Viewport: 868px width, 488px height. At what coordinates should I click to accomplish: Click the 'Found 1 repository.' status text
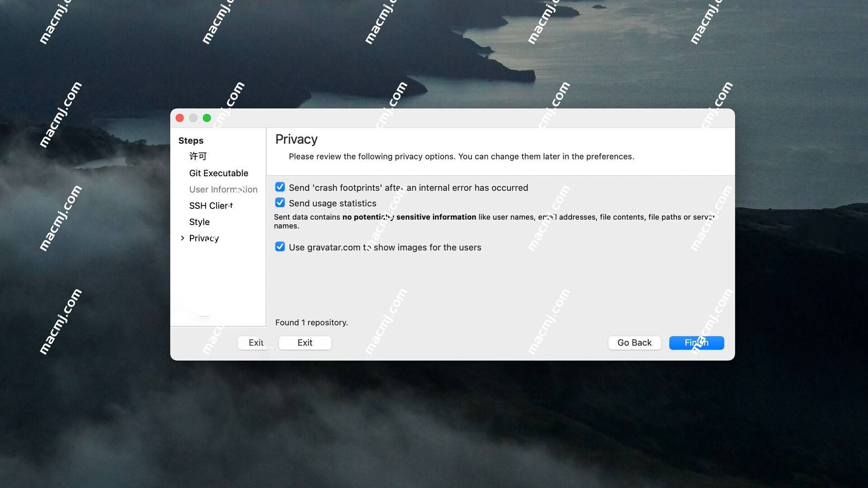click(x=311, y=323)
